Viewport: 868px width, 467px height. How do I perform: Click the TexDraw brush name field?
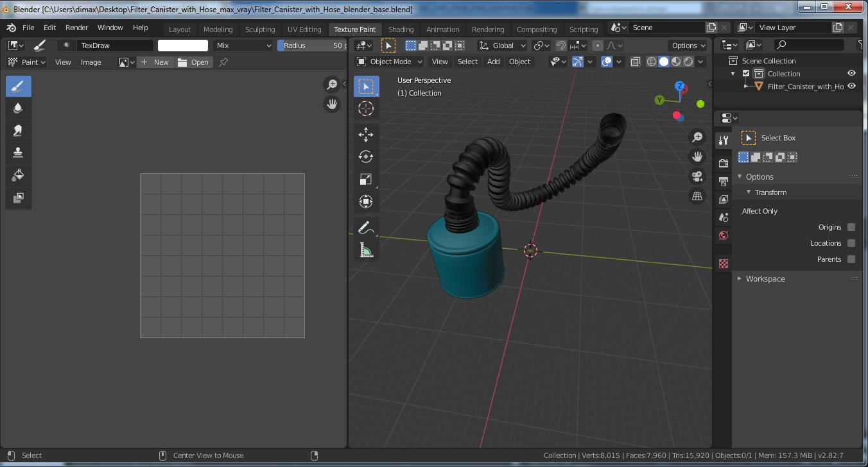[114, 46]
